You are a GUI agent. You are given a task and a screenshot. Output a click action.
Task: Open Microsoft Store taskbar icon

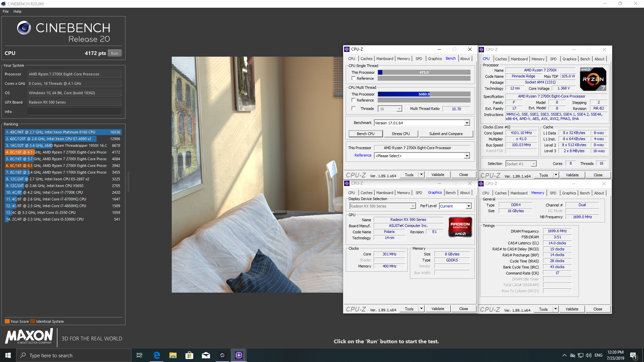(x=189, y=355)
